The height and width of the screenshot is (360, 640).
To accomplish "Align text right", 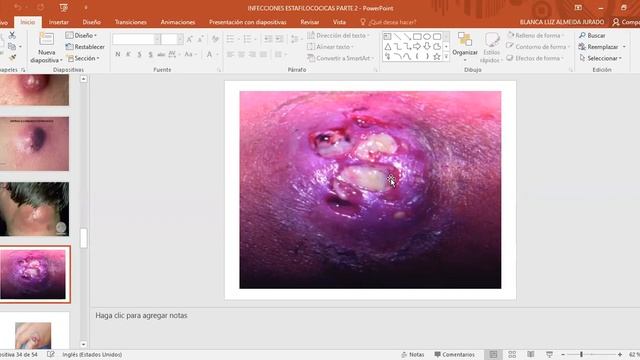I will coord(252,54).
